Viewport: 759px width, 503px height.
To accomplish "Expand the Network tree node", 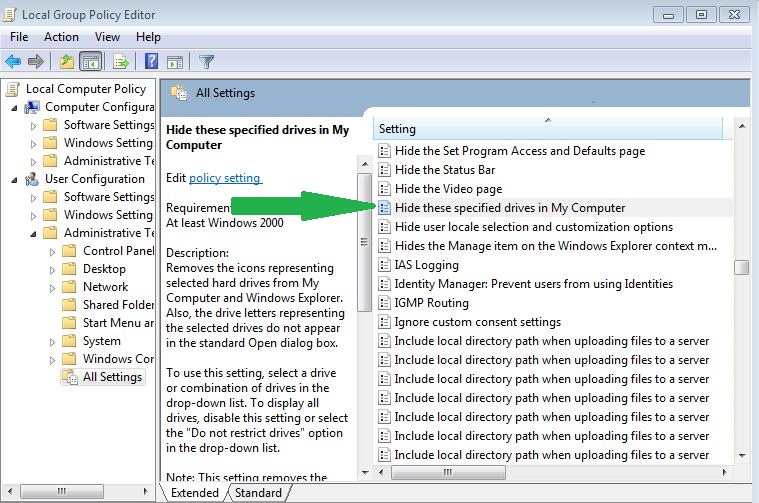I will (52, 288).
